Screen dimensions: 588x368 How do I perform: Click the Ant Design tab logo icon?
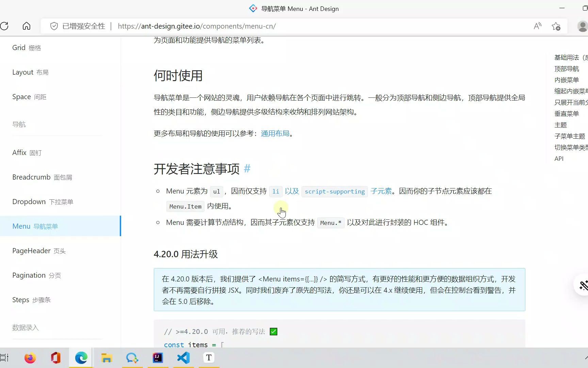point(253,9)
